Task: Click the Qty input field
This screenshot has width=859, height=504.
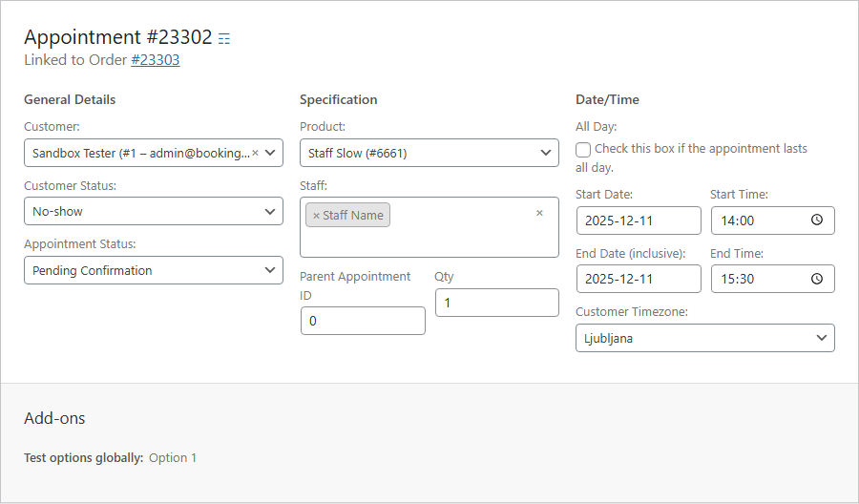Action: (496, 303)
